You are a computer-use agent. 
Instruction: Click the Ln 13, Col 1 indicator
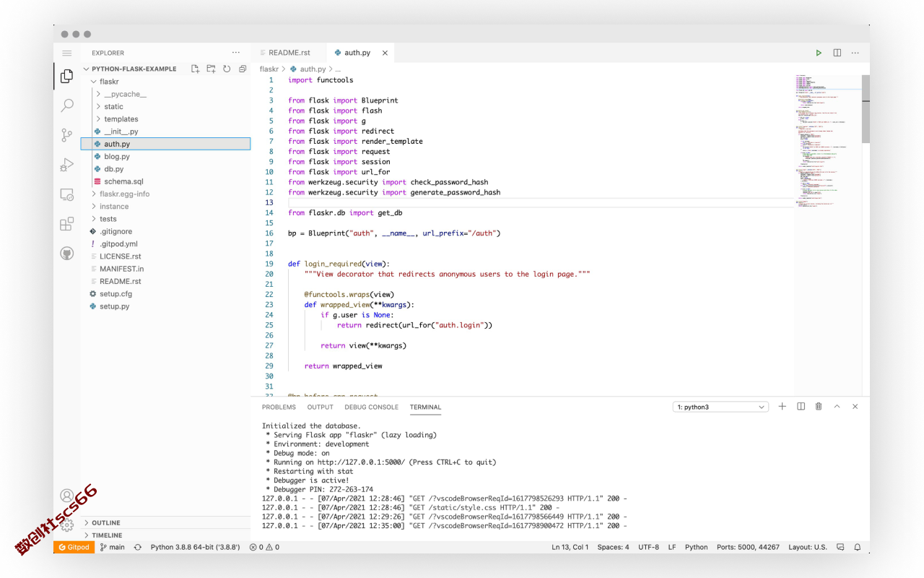(x=570, y=547)
